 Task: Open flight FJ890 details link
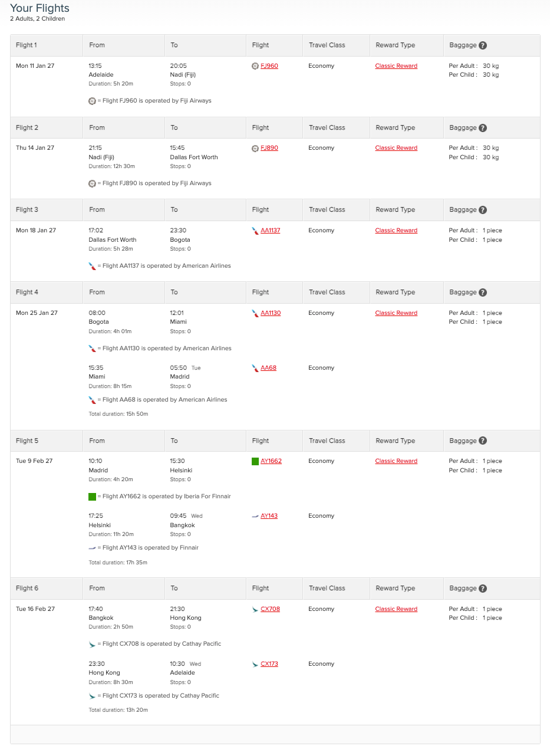coord(269,147)
